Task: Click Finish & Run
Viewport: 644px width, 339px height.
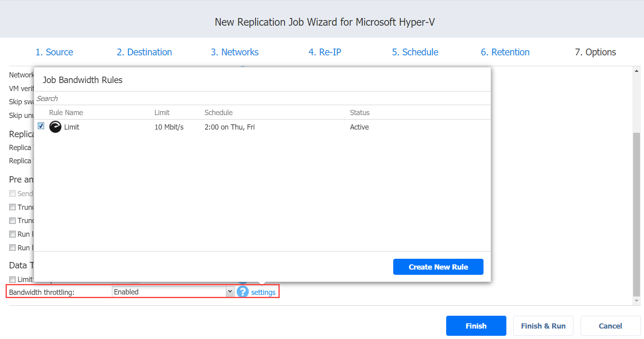Action: pyautogui.click(x=543, y=326)
